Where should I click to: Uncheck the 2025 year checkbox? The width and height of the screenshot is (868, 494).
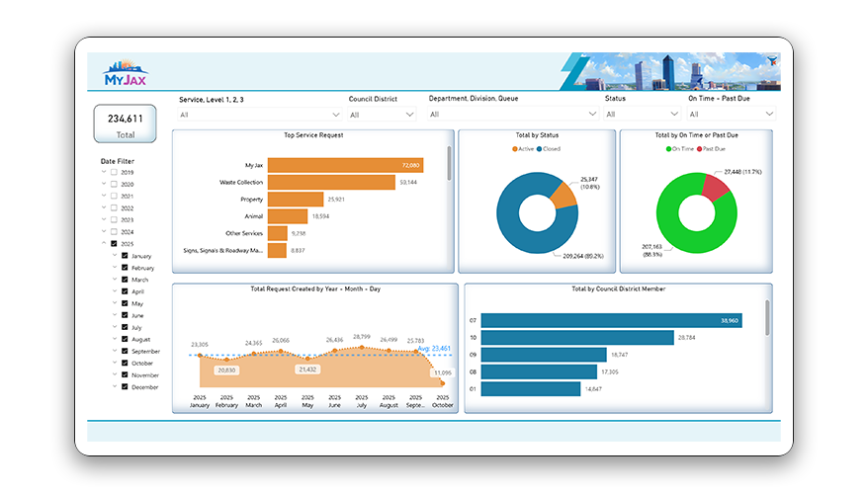115,244
